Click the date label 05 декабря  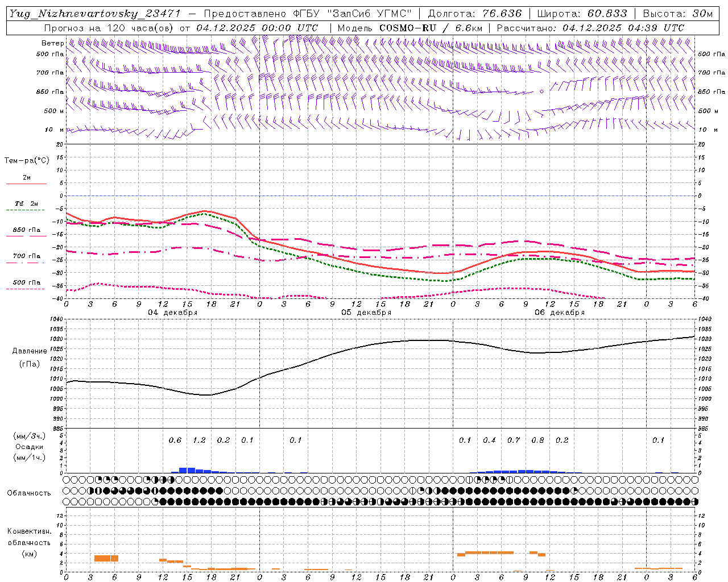coord(366,313)
